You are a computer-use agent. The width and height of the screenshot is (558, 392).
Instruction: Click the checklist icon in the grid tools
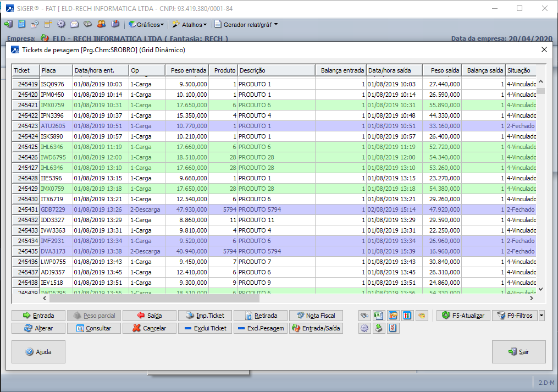[x=393, y=328]
